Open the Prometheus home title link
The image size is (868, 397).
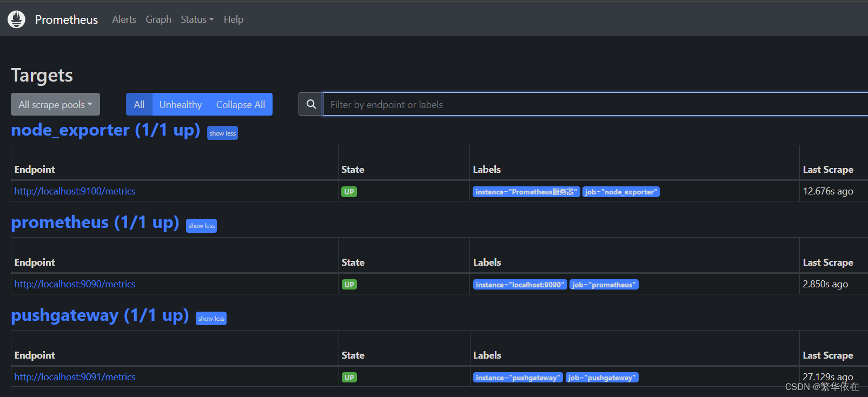tap(67, 19)
